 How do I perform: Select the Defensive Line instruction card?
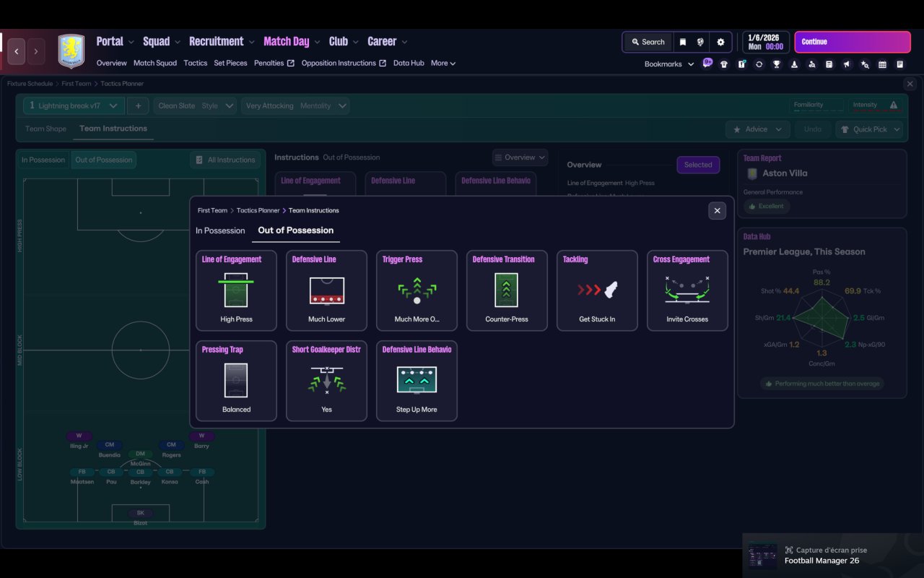326,290
